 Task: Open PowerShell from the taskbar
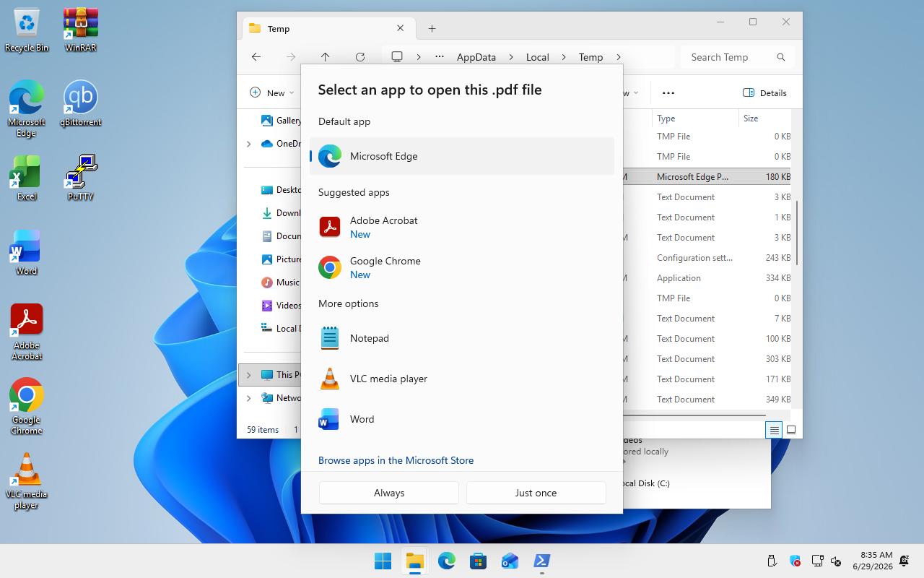541,561
